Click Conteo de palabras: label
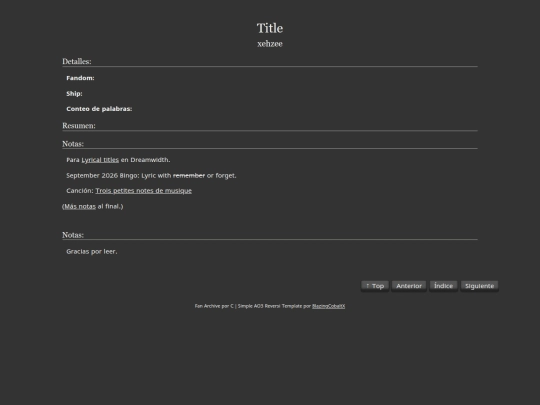 99,109
